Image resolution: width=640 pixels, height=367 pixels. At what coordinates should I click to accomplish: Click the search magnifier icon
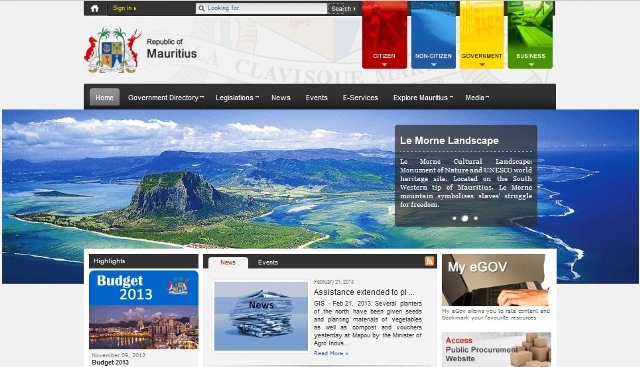(x=201, y=8)
